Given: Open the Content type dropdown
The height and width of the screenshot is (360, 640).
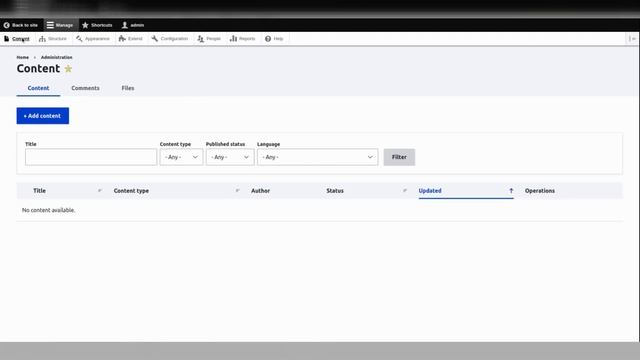Looking at the screenshot, I should [181, 157].
